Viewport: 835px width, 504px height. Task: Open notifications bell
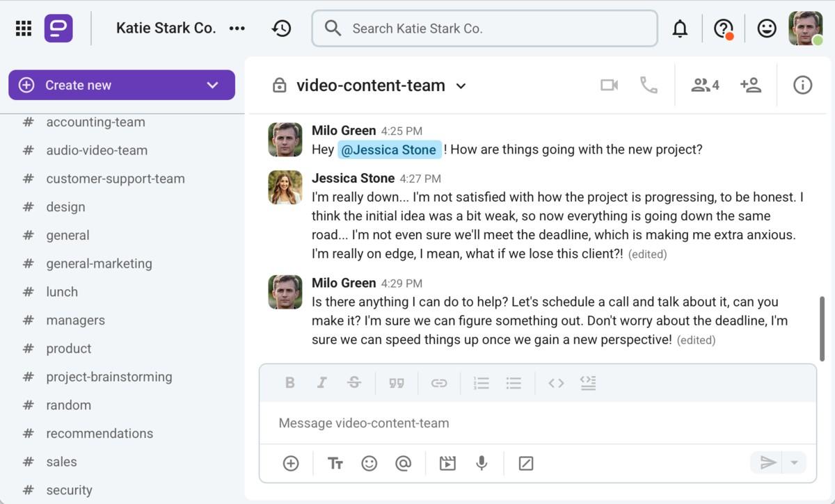tap(680, 29)
